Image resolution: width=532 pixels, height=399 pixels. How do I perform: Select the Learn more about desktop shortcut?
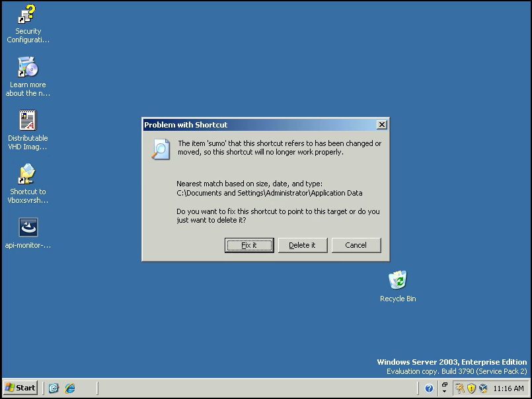(x=28, y=68)
